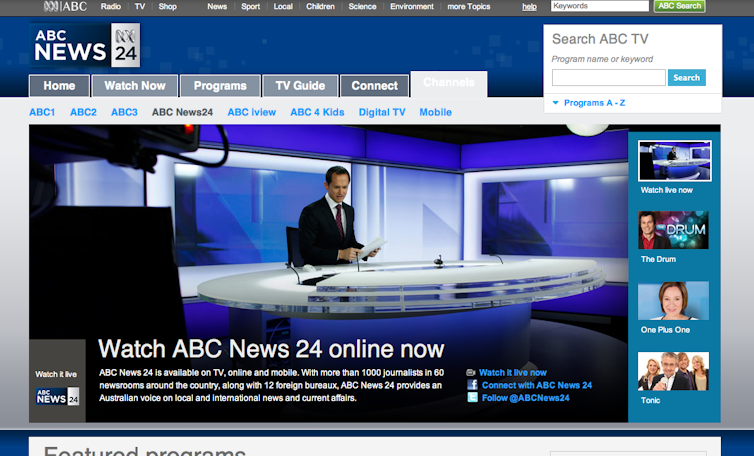Click the Watch ABC News 24 online now headline
The width and height of the screenshot is (754, 456).
[271, 349]
